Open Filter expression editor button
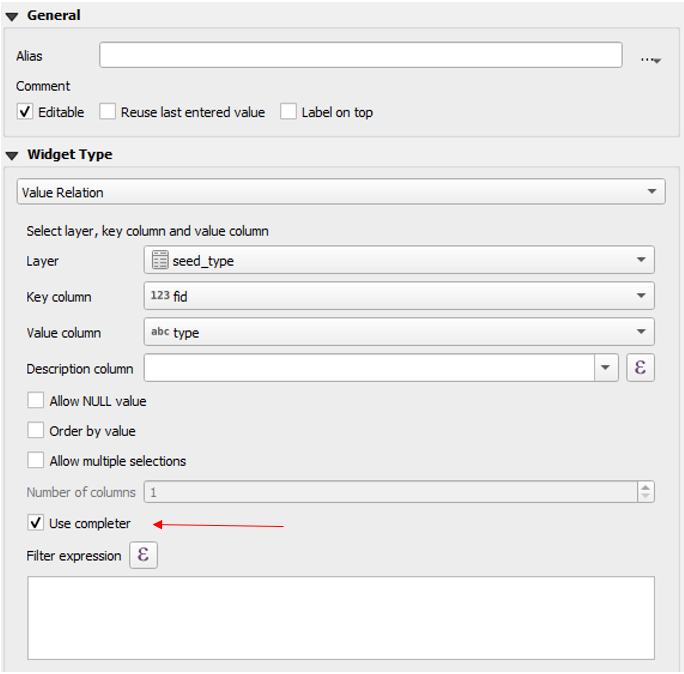This screenshot has width=684, height=674. point(143,555)
